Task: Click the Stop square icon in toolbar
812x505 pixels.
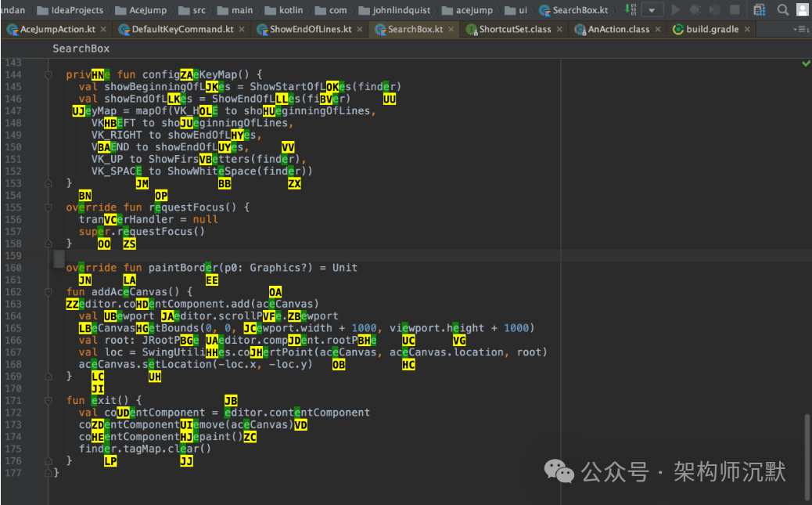Action: click(735, 10)
